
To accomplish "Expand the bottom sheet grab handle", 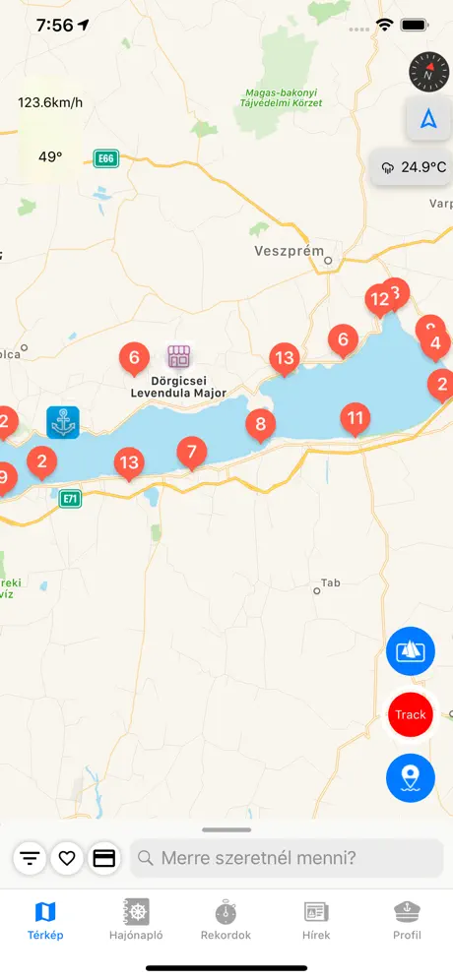I will point(226,830).
